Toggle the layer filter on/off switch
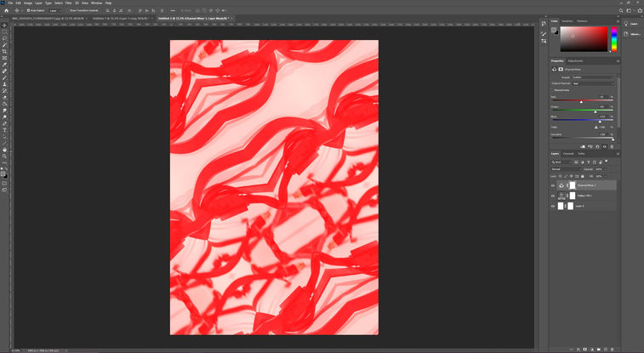Viewport: 644px width, 353px height. [x=607, y=162]
